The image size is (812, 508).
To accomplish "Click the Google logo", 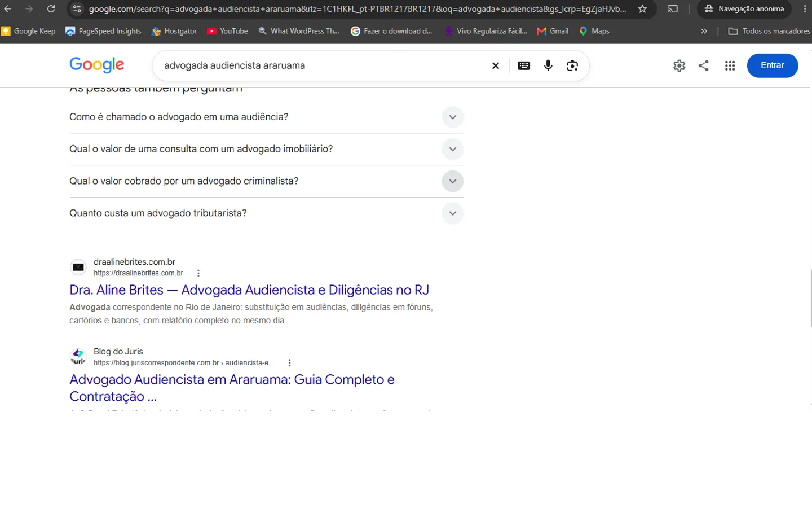I will pos(97,65).
